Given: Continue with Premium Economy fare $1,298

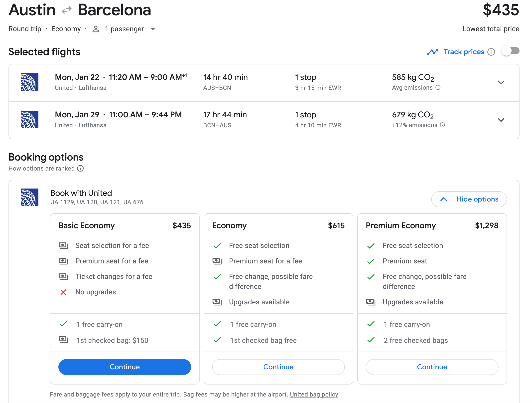Looking at the screenshot, I should click(432, 367).
